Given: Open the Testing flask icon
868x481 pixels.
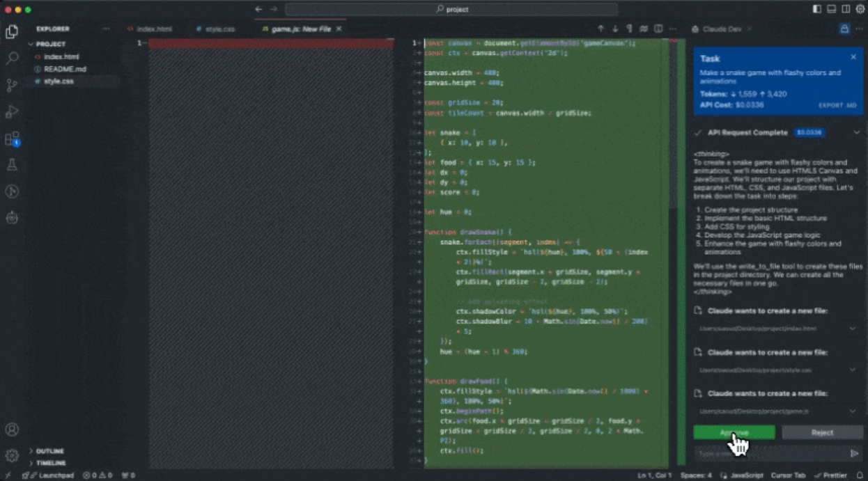Looking at the screenshot, I should click(x=12, y=165).
